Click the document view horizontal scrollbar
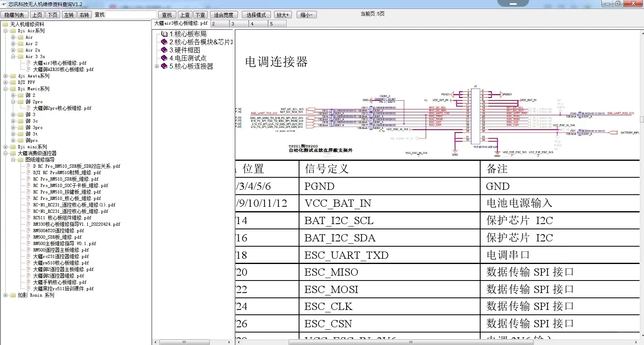The height and width of the screenshot is (345, 644). 411,342
